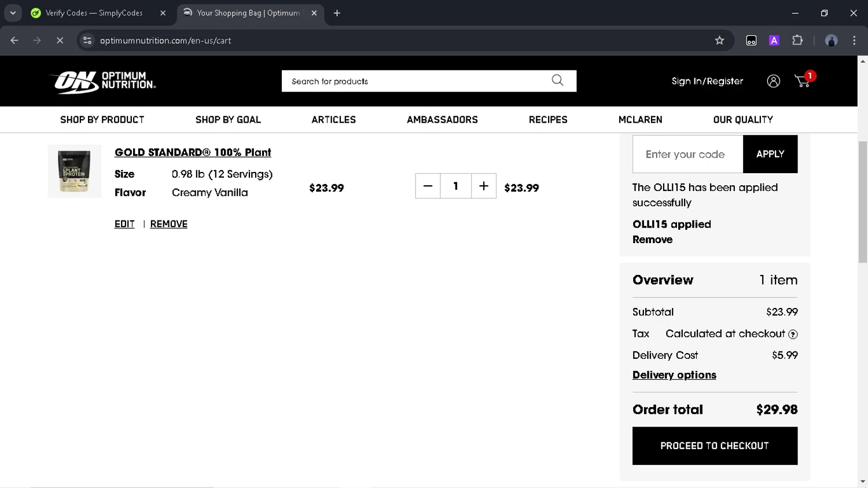
Task: Click the page vertical scrollbar thumb
Action: tap(863, 201)
